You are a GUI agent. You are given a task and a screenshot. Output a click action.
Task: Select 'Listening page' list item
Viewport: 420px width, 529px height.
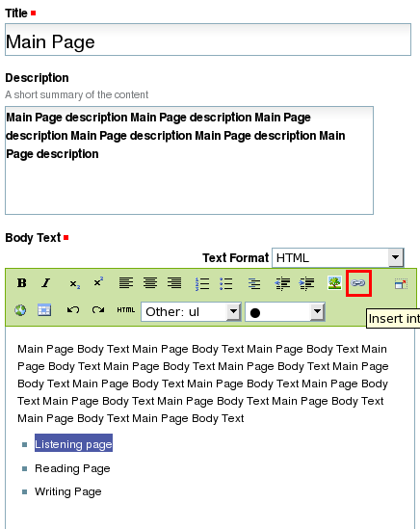click(73, 444)
